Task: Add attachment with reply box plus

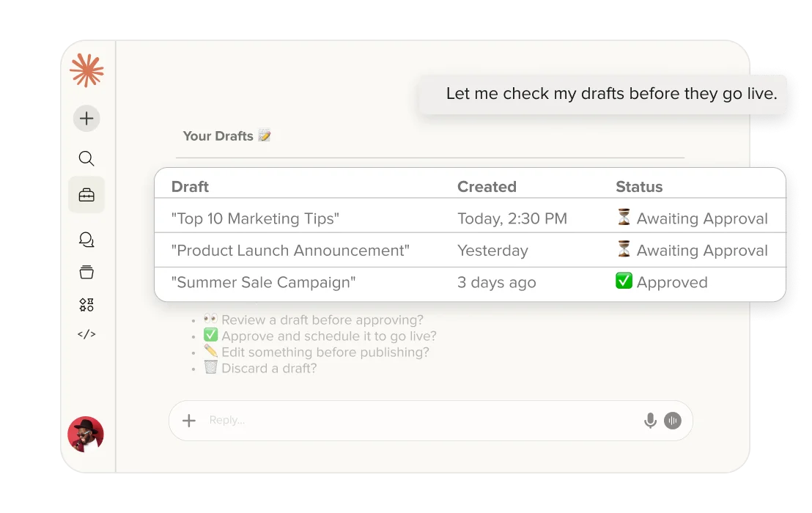Action: 189,420
